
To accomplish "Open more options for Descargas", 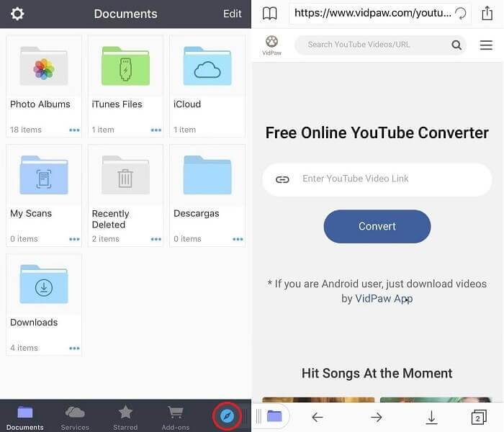I will point(238,239).
